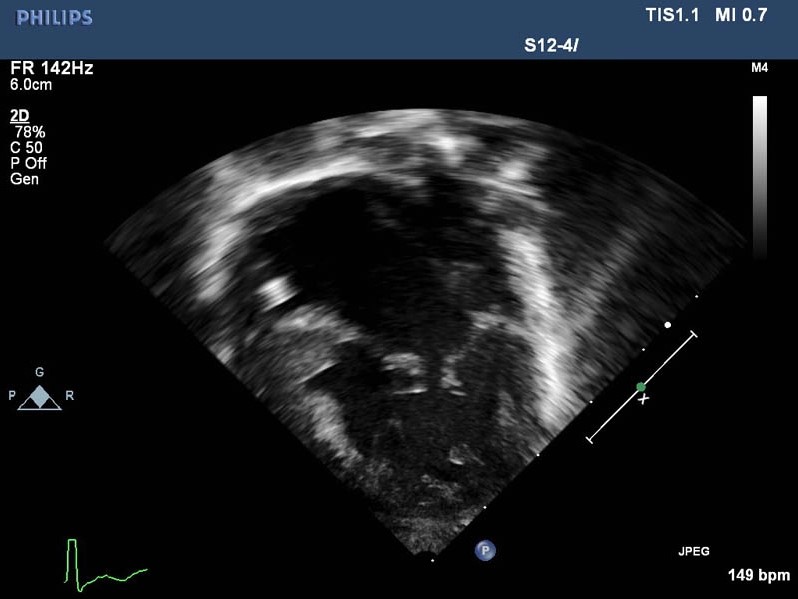
Task: Click the Gen optimization setting
Action: (x=24, y=179)
